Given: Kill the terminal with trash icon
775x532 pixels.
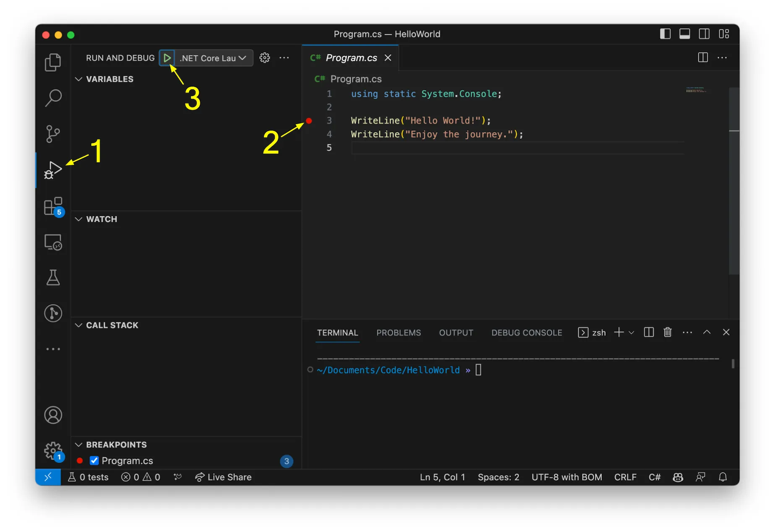Looking at the screenshot, I should pos(668,332).
